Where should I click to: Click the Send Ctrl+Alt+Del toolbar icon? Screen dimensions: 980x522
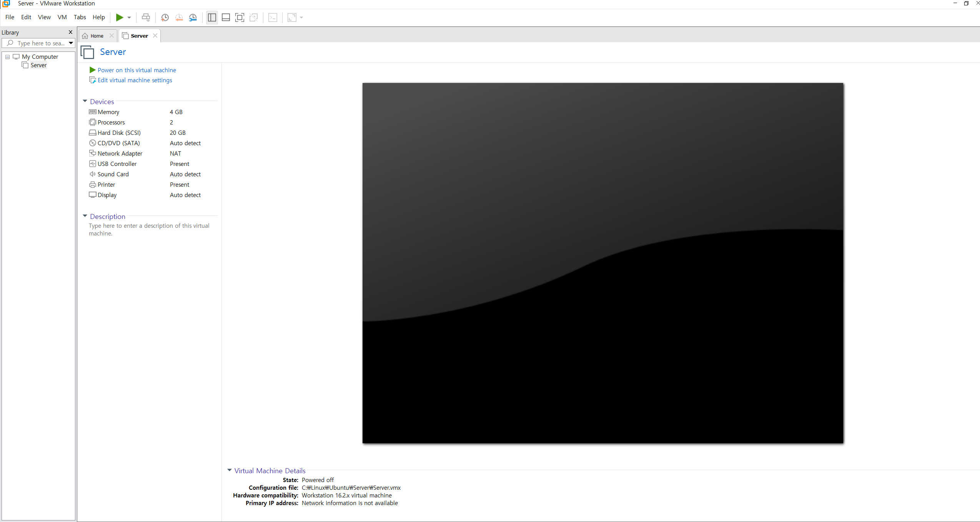tap(146, 18)
